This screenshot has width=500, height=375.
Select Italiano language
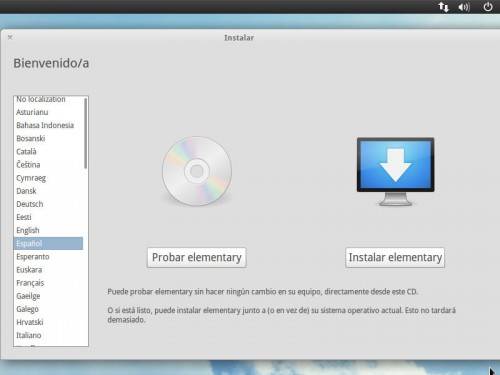click(48, 335)
